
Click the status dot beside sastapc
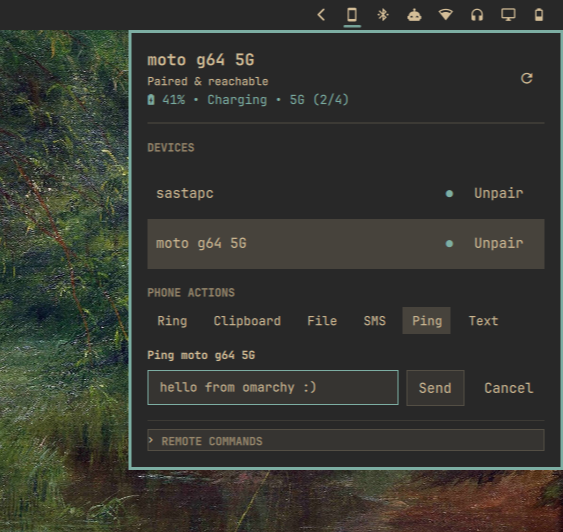[x=449, y=194]
